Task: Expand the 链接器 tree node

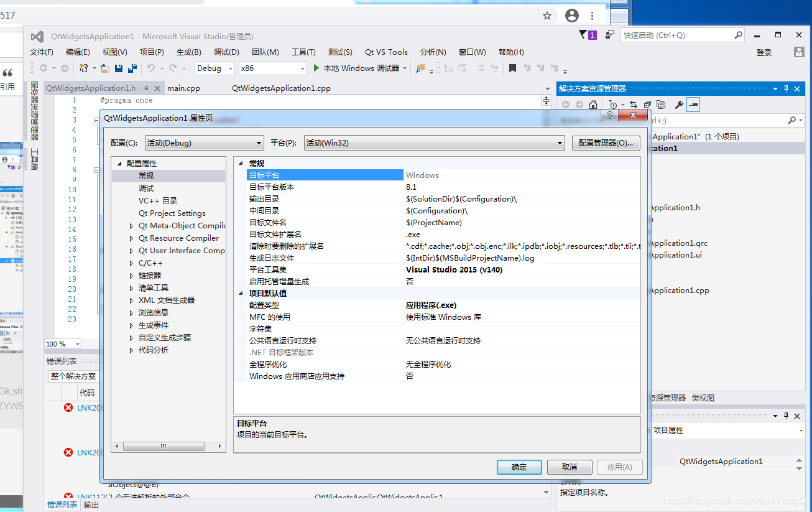Action: pyautogui.click(x=131, y=276)
